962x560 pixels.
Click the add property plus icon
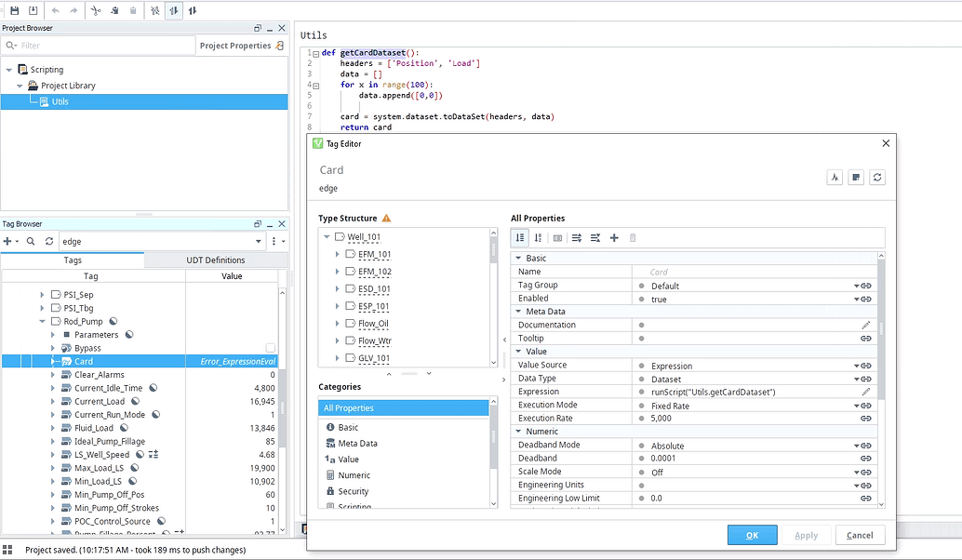(x=614, y=238)
